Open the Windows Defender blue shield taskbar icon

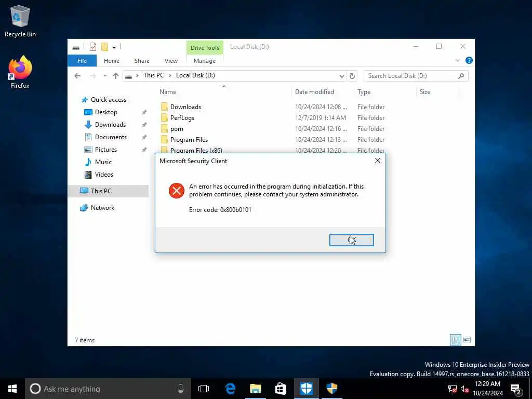[307, 389]
